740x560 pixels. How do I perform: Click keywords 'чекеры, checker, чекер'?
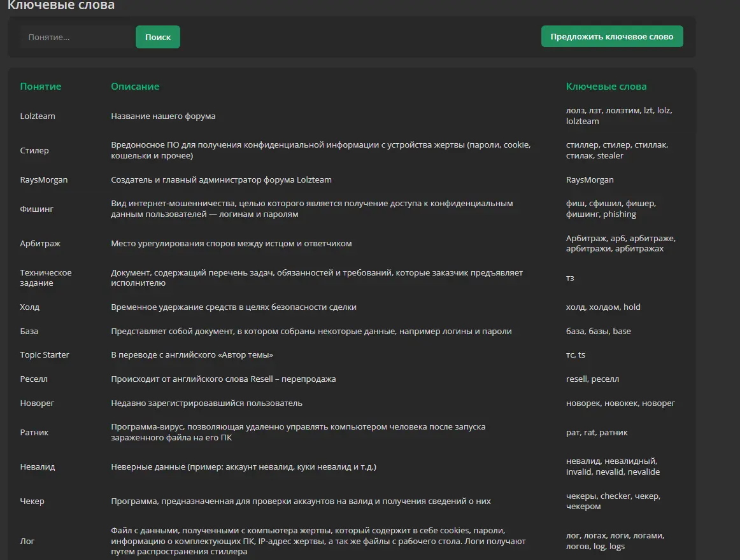point(613,501)
